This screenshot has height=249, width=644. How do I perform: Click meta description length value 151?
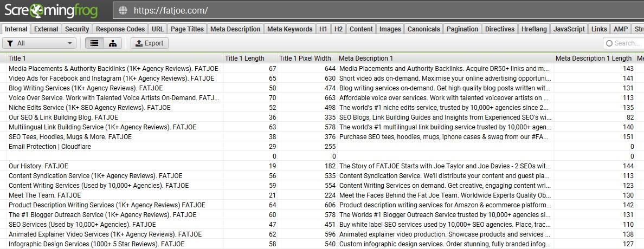(x=628, y=136)
